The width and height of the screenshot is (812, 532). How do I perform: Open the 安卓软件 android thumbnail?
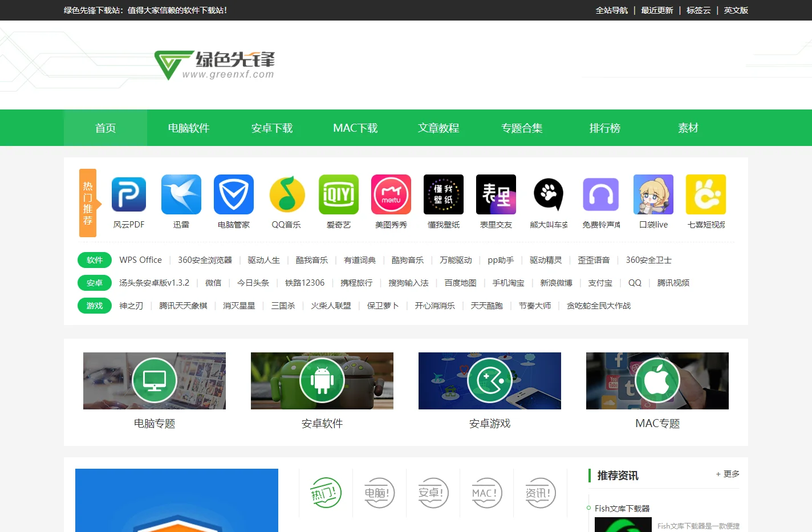pos(322,381)
